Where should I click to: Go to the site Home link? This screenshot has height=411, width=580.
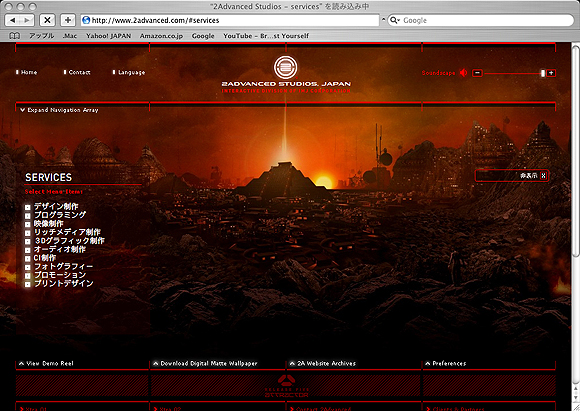click(x=27, y=72)
